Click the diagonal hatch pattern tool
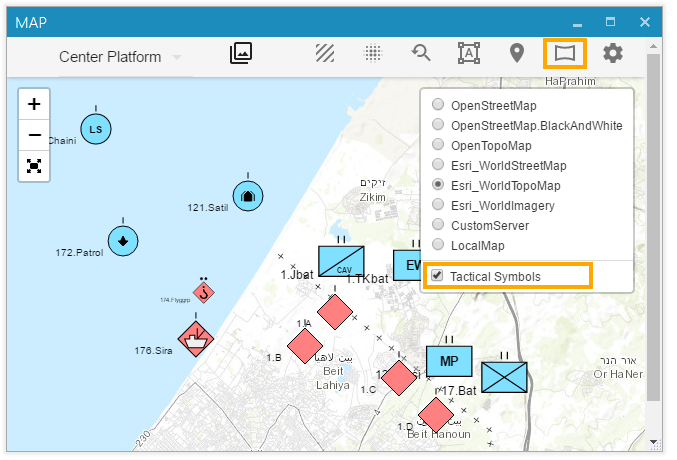677x460 pixels. (325, 54)
